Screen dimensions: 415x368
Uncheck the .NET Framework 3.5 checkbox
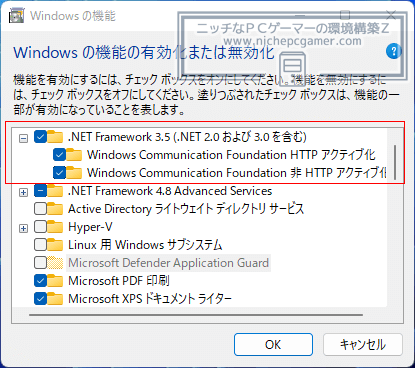(x=40, y=137)
